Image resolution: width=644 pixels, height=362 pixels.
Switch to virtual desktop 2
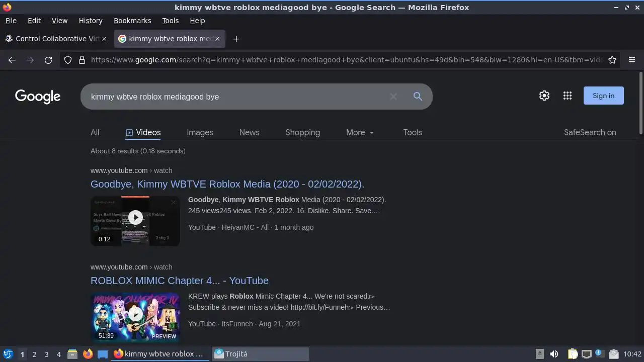(x=34, y=354)
